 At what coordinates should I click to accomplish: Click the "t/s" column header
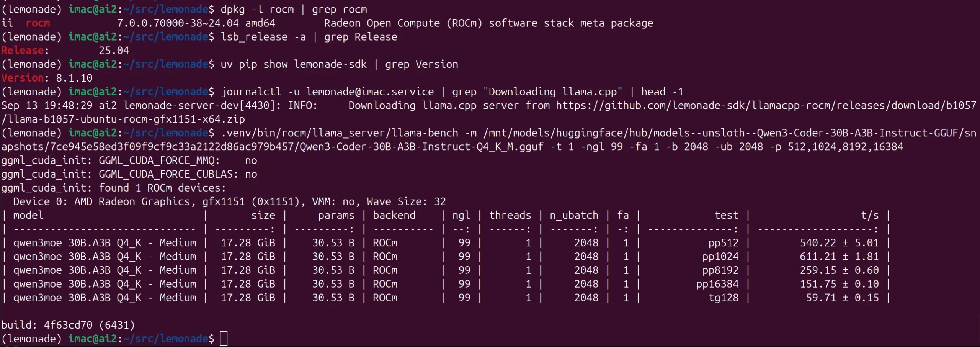pos(870,215)
